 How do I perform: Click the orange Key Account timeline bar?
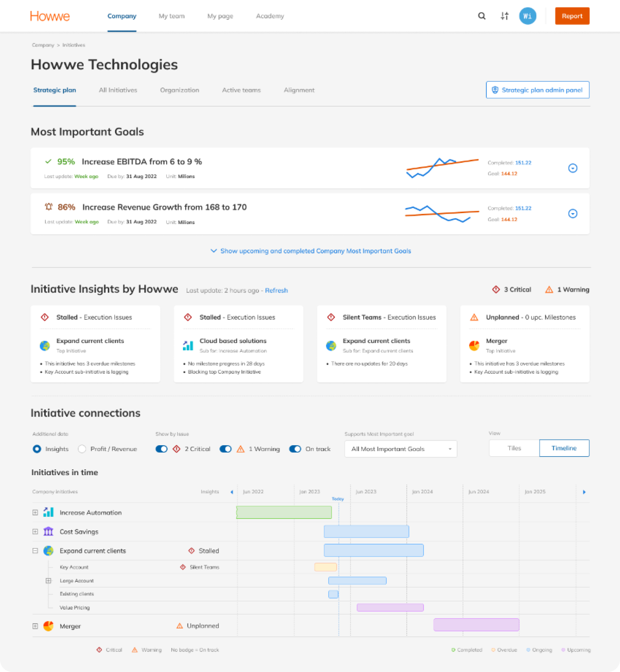325,567
